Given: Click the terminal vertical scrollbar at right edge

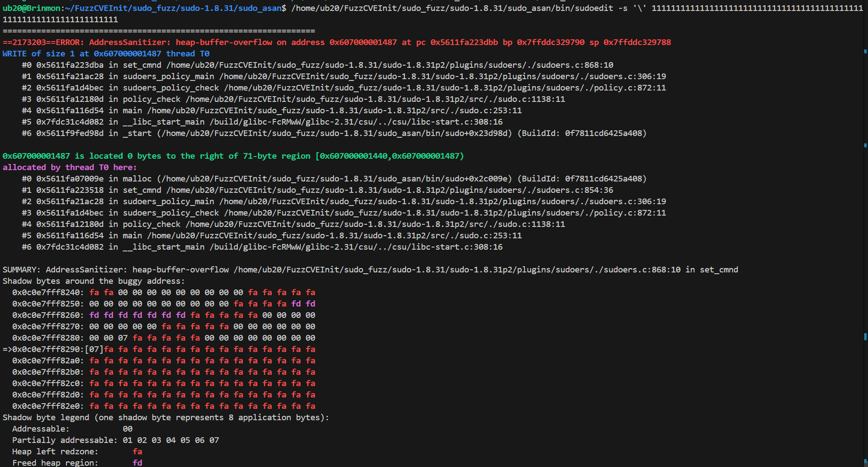Looking at the screenshot, I should [x=865, y=233].
